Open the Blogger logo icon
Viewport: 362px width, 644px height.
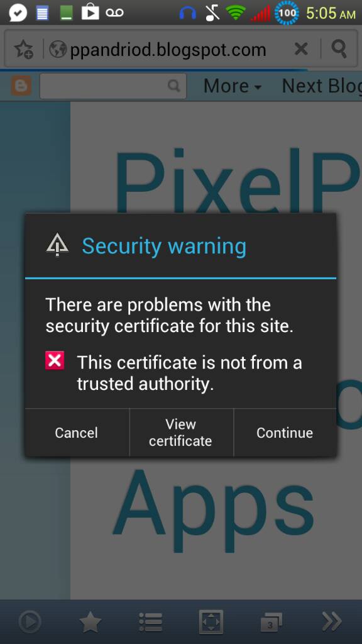[x=21, y=86]
